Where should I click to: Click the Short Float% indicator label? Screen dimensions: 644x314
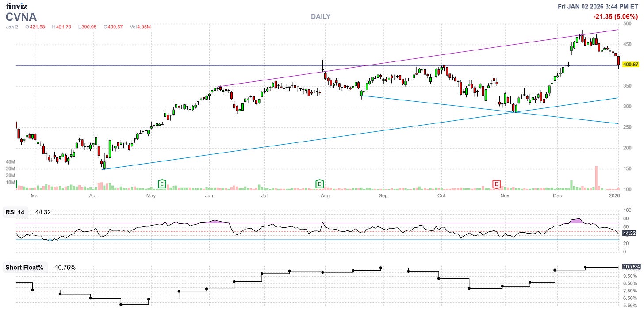coord(24,268)
